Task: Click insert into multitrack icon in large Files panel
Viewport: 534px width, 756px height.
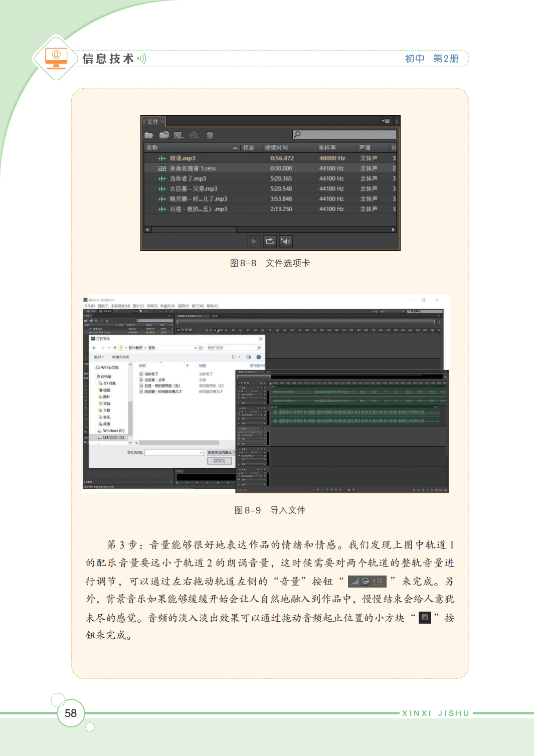Action: 195,135
